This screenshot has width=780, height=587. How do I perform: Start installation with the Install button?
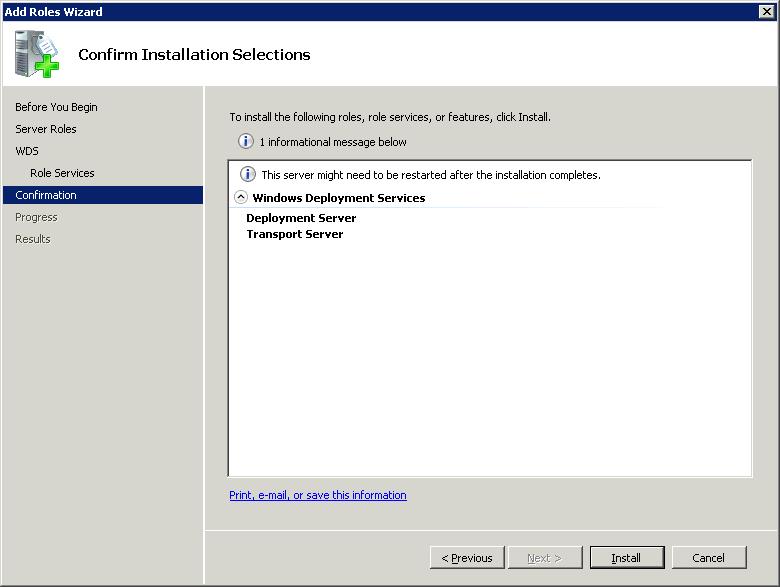627,558
